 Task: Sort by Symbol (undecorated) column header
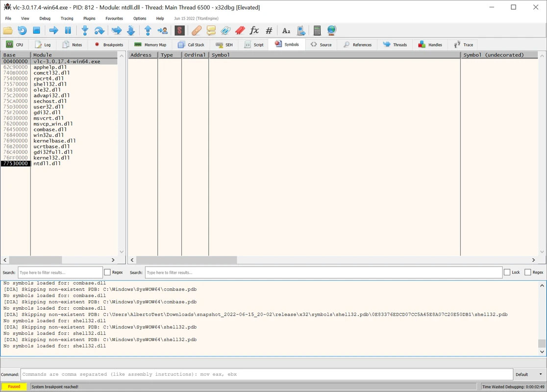coord(499,55)
